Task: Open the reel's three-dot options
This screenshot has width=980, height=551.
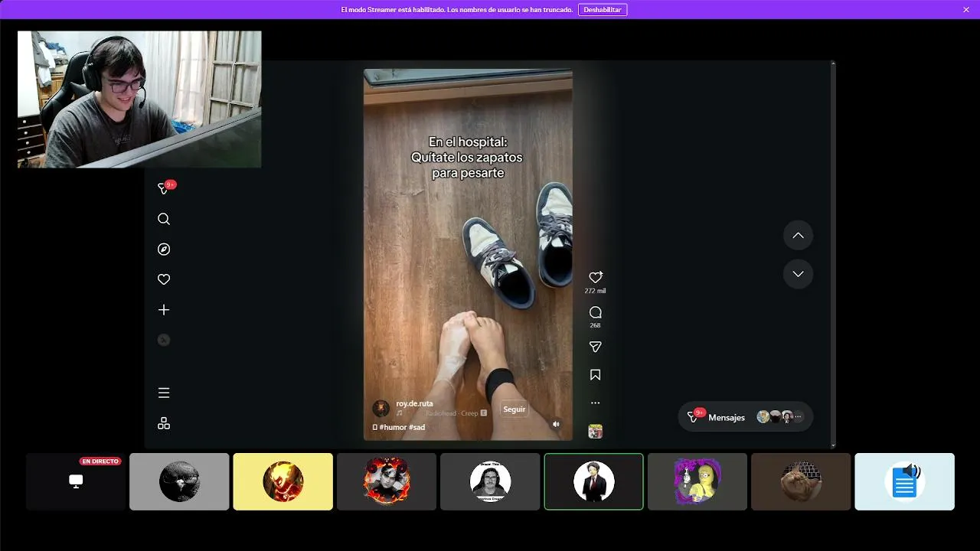Action: pos(596,403)
